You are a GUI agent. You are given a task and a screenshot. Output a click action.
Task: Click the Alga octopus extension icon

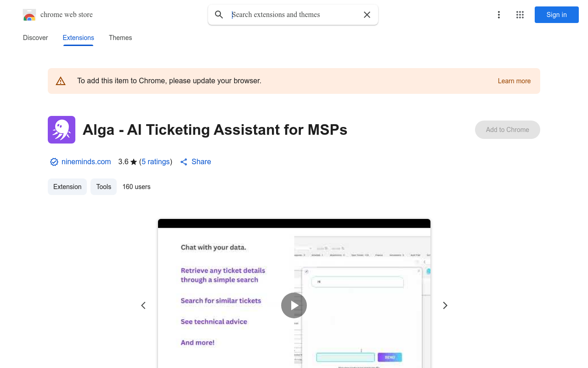click(62, 130)
